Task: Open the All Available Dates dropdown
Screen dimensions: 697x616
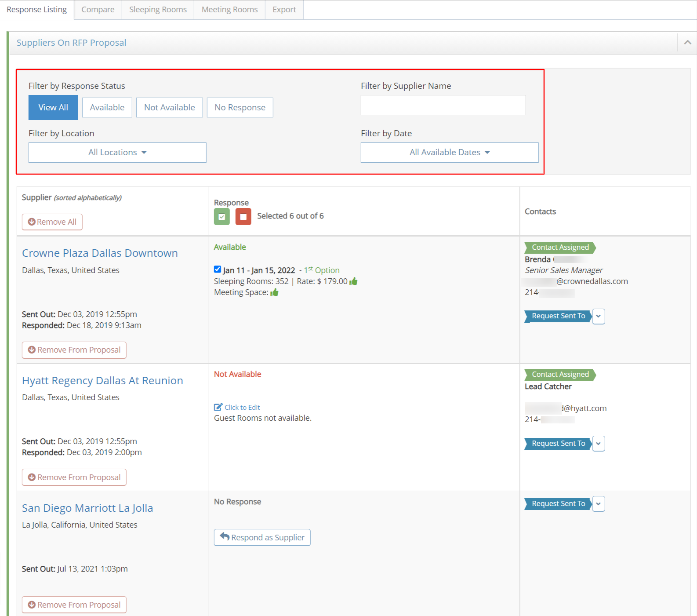Action: (449, 153)
